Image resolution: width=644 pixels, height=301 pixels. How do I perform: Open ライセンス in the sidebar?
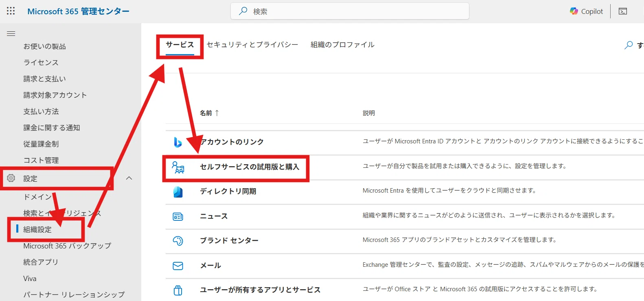(x=41, y=63)
